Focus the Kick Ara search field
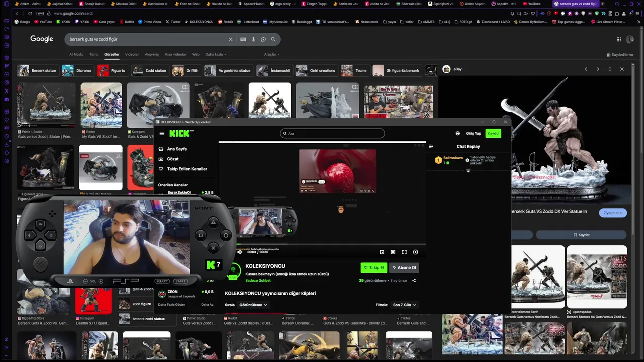The height and width of the screenshot is (362, 644). (x=333, y=133)
